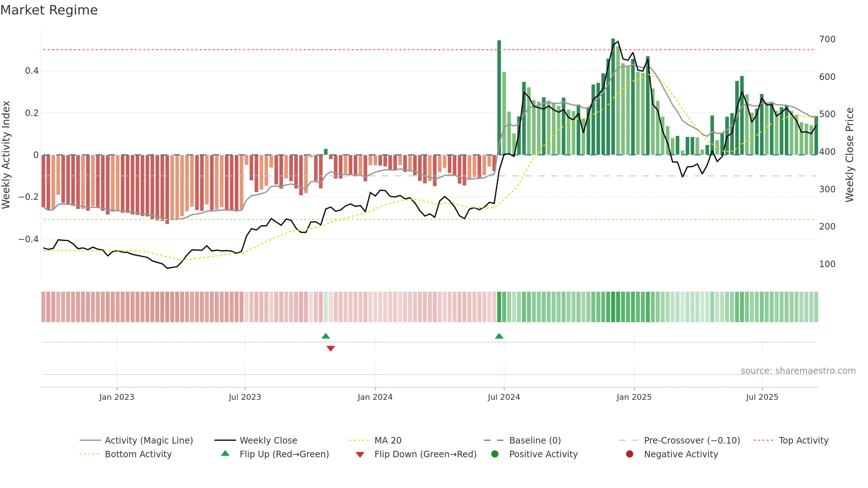The width and height of the screenshot is (868, 488).
Task: Click the tall dark green bar at Jul 2024
Action: click(499, 98)
